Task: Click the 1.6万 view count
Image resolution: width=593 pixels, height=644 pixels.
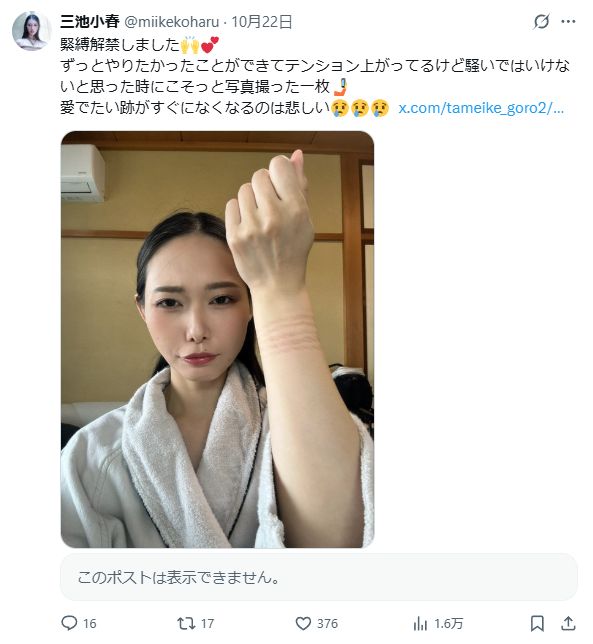Action: [x=448, y=623]
